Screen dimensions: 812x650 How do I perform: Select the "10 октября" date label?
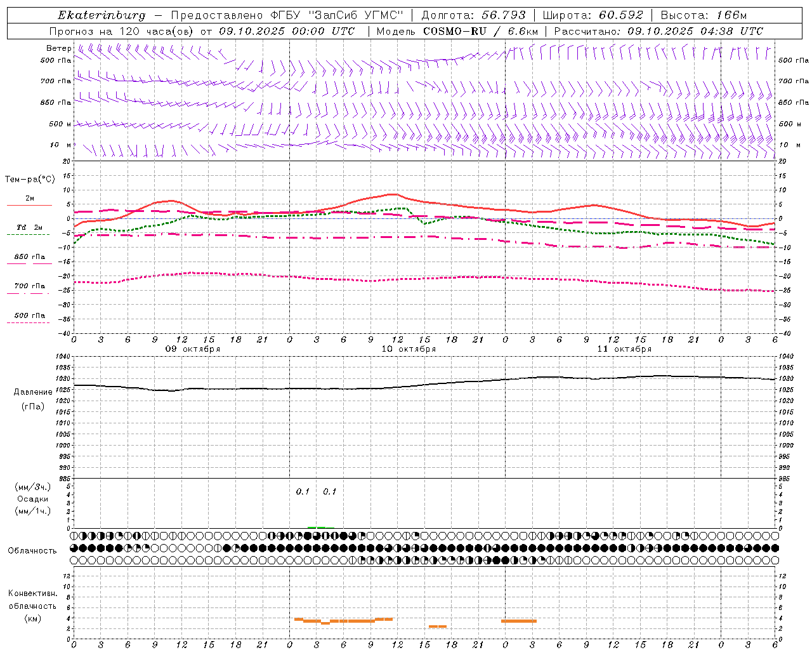(409, 349)
